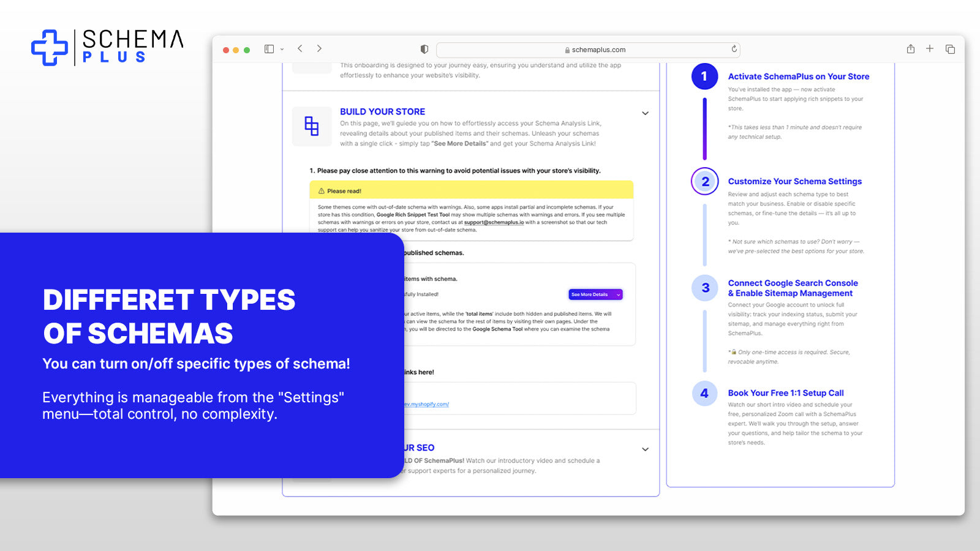Viewport: 980px width, 551px height.
Task: Click the BUILD YOUR STORE heading
Action: pyautogui.click(x=382, y=111)
